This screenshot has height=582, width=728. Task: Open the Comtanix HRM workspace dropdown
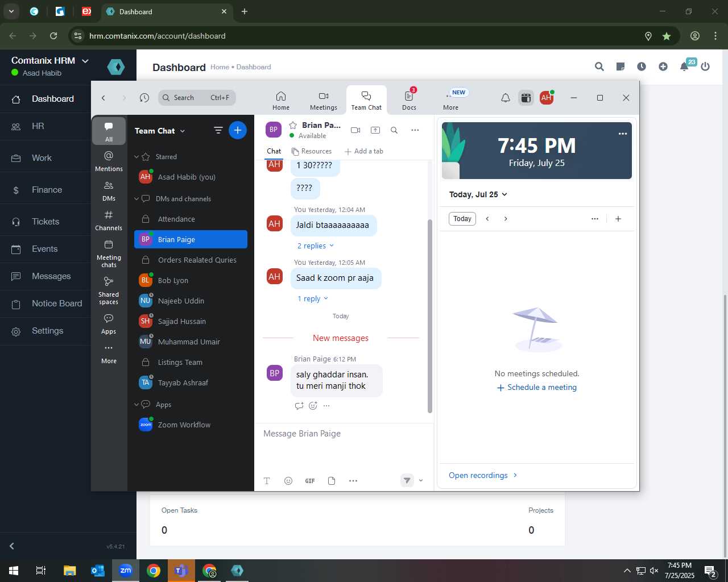click(85, 61)
